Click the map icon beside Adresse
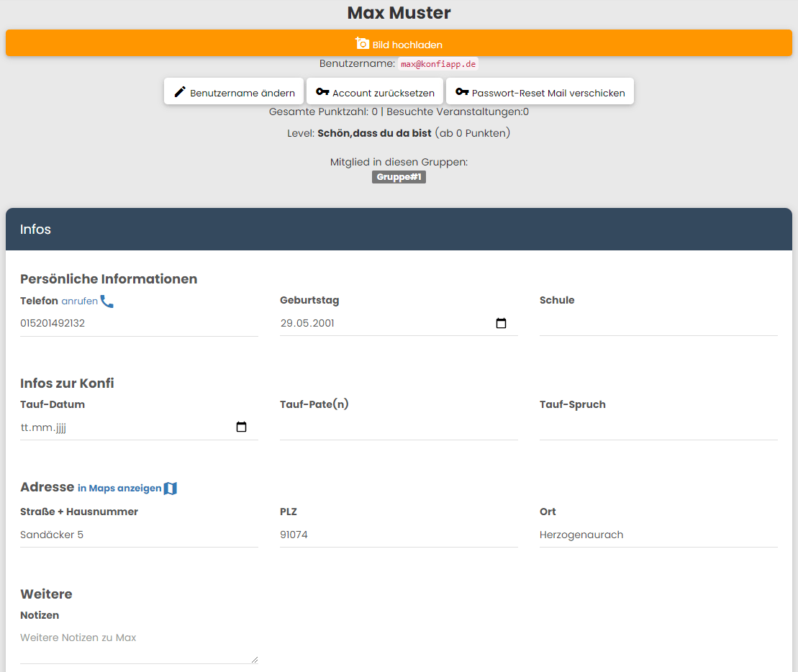This screenshot has height=672, width=798. point(171,489)
